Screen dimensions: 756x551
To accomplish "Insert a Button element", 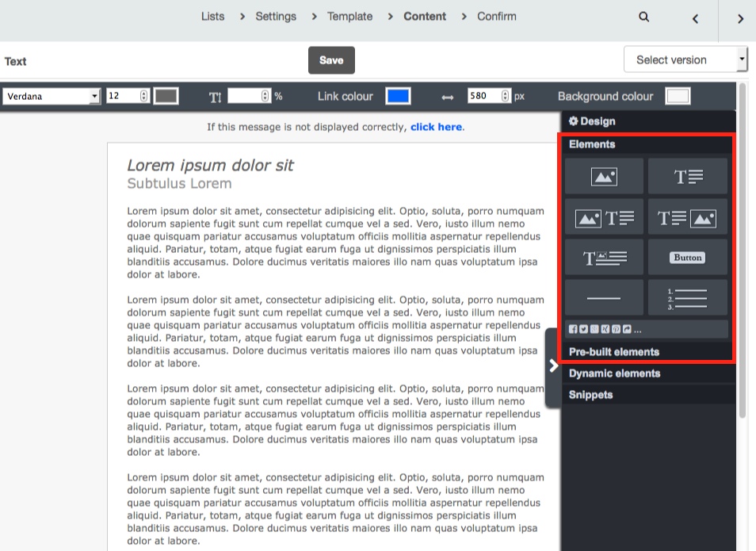I will (688, 258).
